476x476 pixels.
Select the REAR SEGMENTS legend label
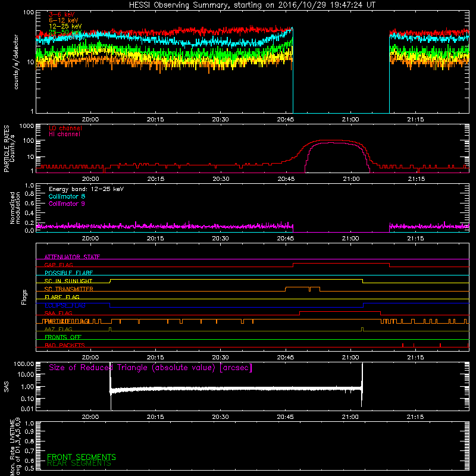79,464
